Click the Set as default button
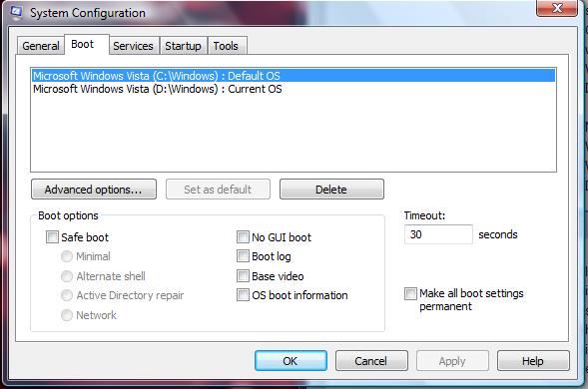This screenshot has width=588, height=389. (218, 190)
